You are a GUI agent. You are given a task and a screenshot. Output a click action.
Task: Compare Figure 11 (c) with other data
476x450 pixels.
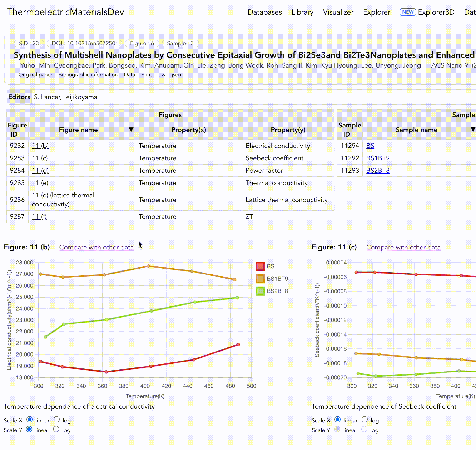(403, 247)
